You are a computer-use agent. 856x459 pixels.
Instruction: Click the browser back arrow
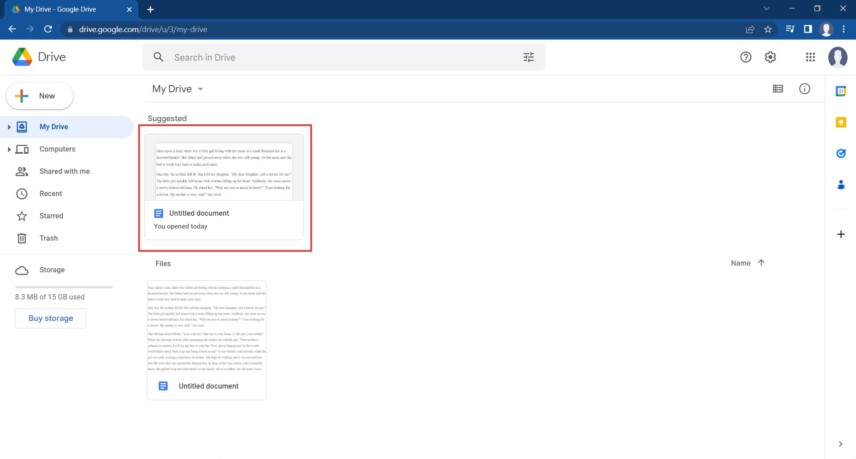[x=12, y=29]
